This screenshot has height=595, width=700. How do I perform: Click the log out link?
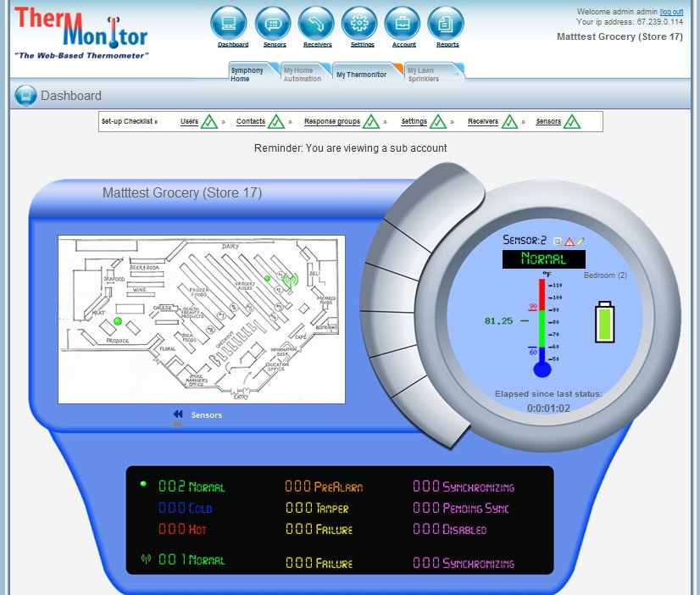pos(671,12)
